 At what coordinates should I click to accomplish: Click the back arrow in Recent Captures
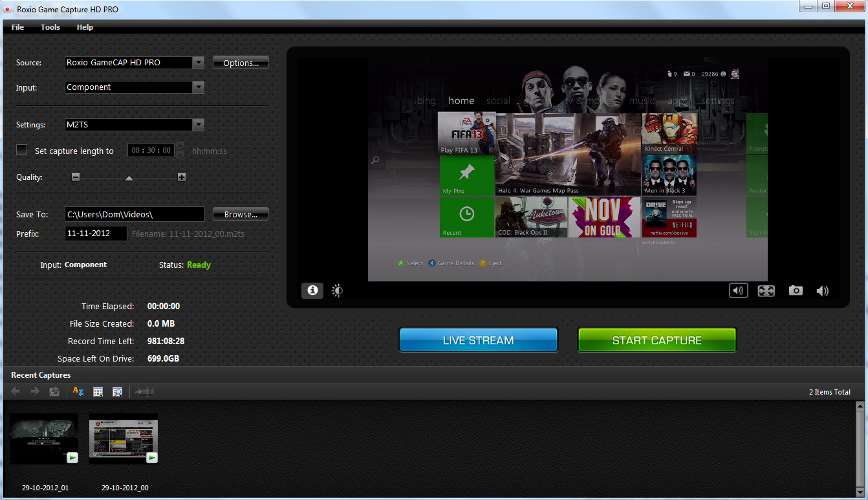(x=16, y=391)
